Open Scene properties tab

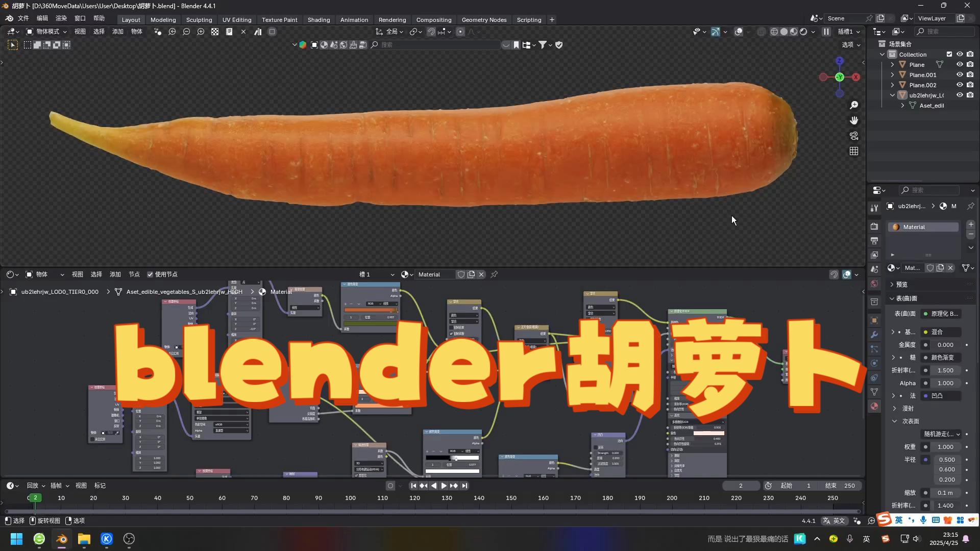pyautogui.click(x=874, y=269)
